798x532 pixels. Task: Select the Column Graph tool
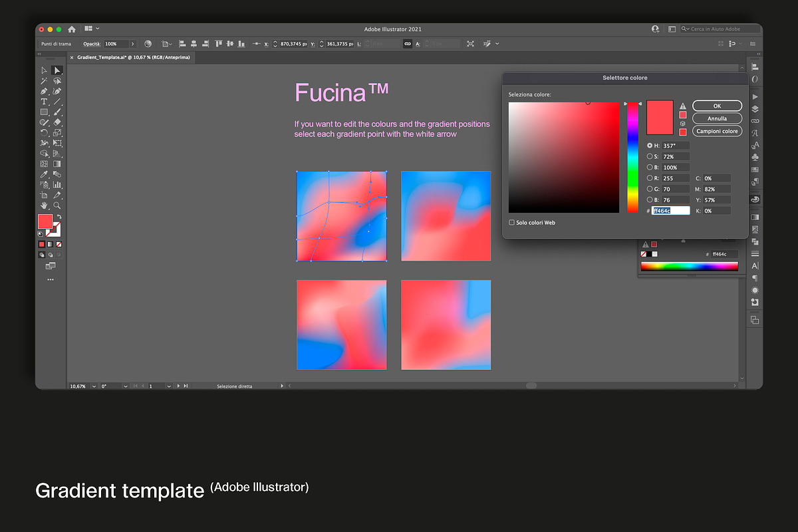coord(57,184)
